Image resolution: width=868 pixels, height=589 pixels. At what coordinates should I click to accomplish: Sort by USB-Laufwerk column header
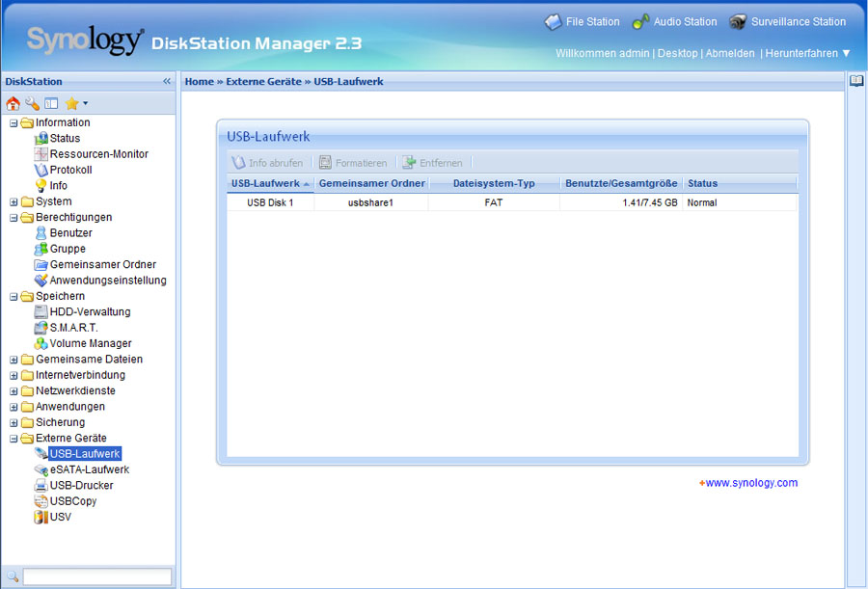pyautogui.click(x=270, y=184)
